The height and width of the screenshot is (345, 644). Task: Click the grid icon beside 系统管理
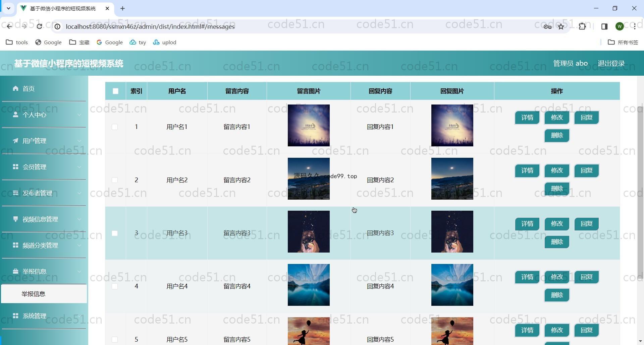coord(15,316)
